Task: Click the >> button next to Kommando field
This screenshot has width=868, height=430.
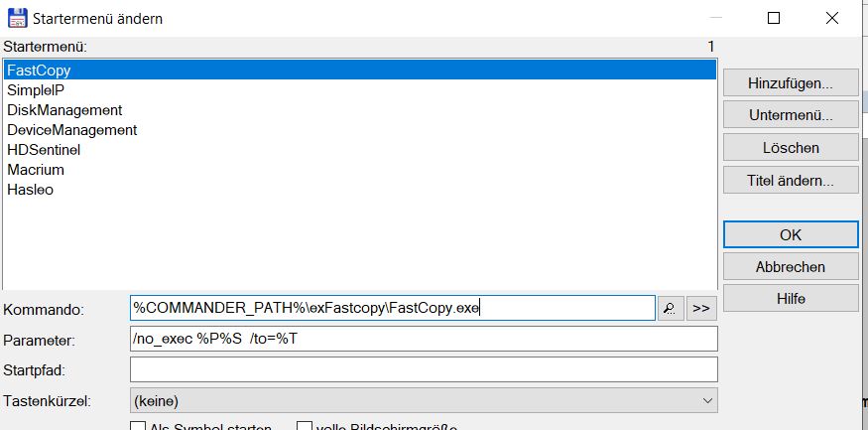Action: (701, 309)
